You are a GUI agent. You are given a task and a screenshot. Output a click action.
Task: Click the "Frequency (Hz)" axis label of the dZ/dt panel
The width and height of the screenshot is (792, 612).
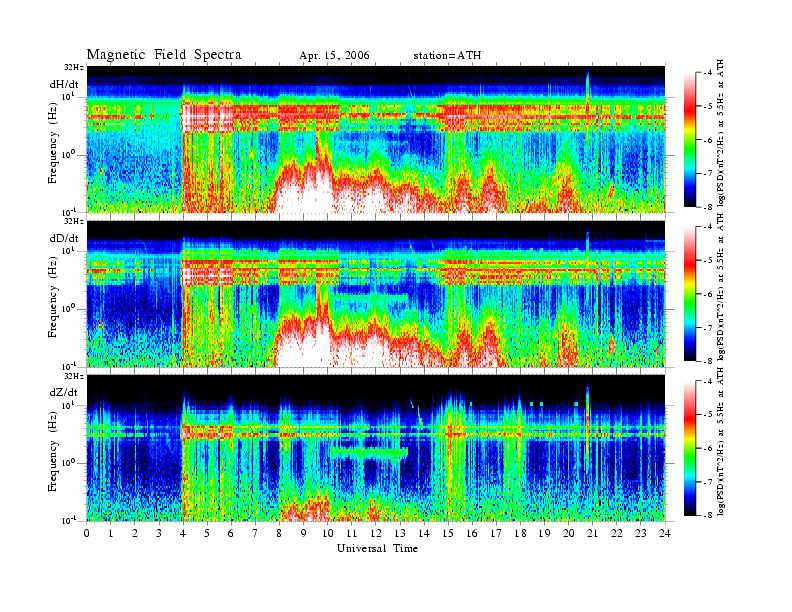coord(53,452)
